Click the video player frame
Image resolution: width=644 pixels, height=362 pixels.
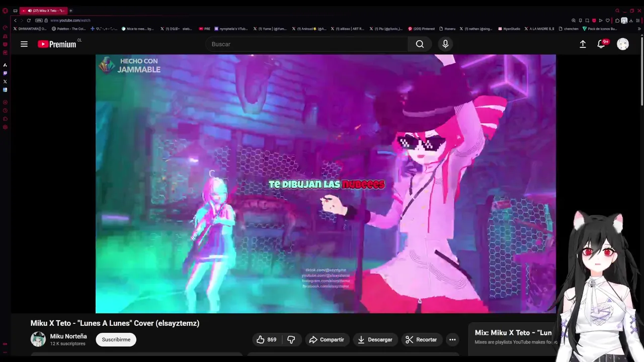[326, 184]
